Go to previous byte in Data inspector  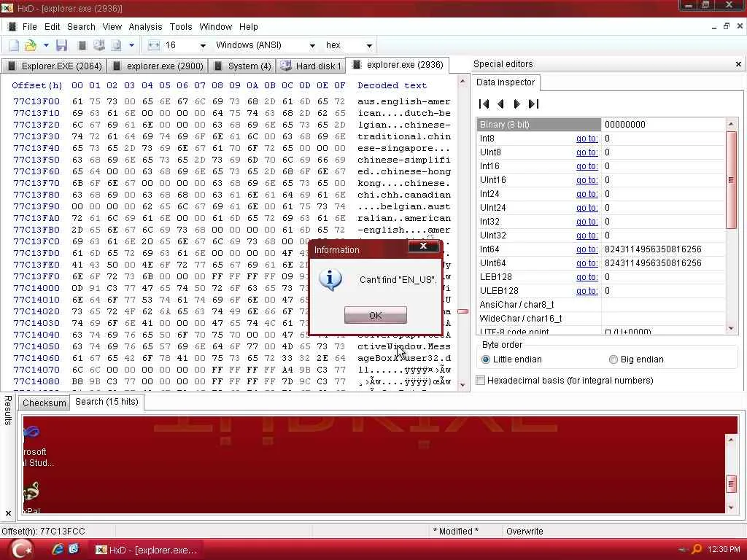tap(500, 104)
